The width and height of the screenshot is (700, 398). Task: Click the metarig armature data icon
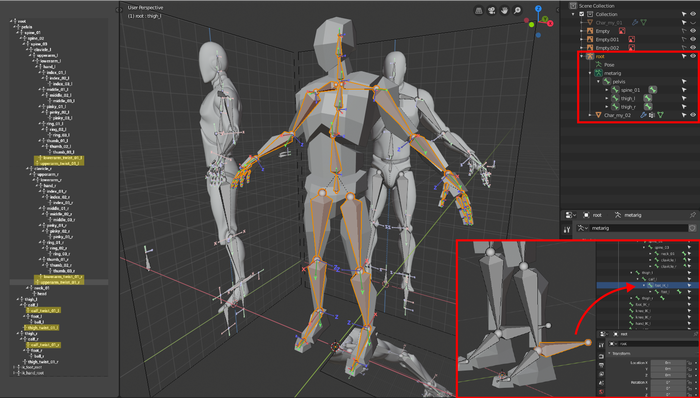click(599, 73)
